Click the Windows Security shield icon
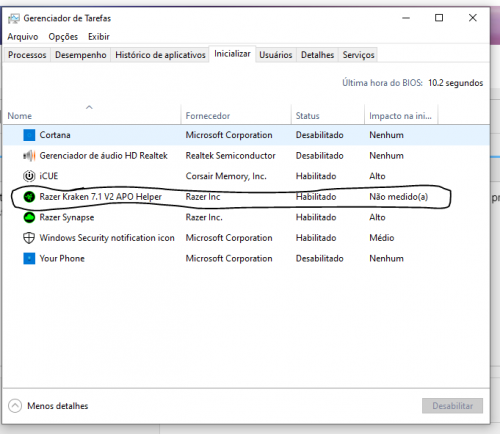Screen dimensions: 500x434 [x=29, y=238]
